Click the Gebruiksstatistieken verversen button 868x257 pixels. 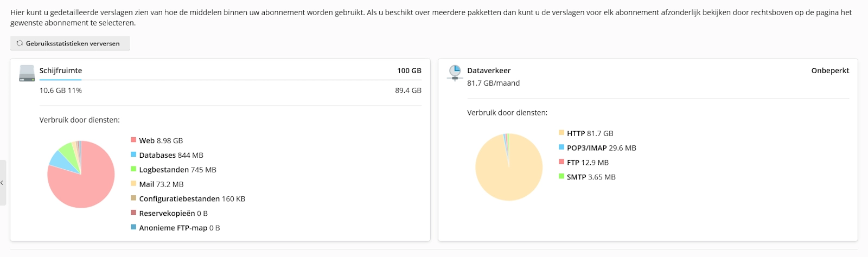[x=70, y=43]
